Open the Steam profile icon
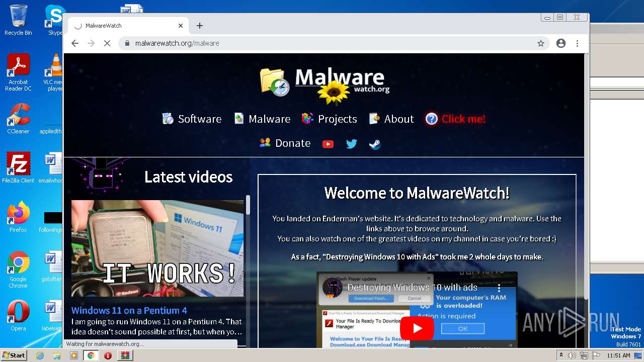 375,144
